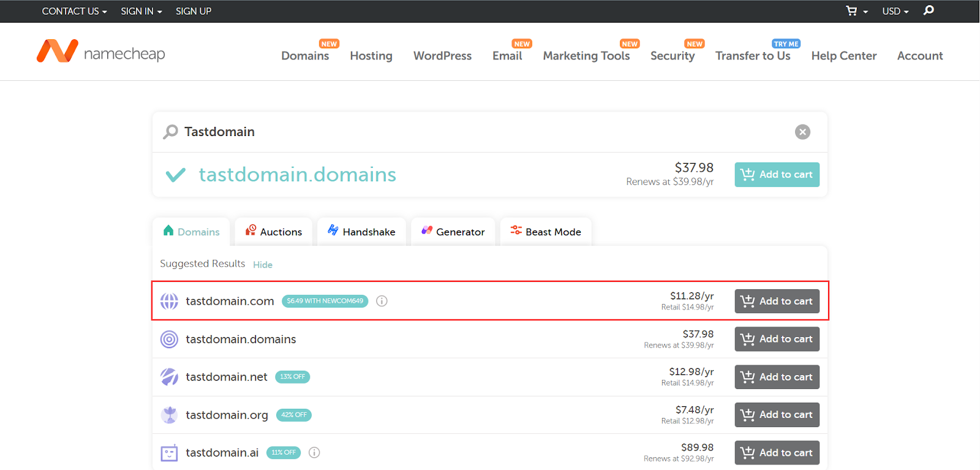Open the shopping cart icon in top bar
The width and height of the screenshot is (980, 470).
pyautogui.click(x=851, y=11)
